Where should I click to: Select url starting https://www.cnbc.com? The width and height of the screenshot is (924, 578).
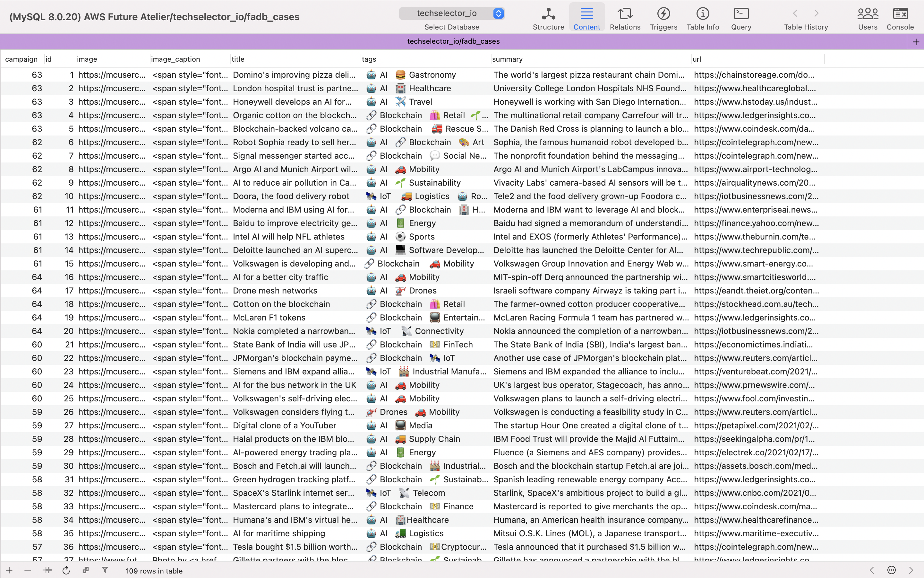point(758,493)
